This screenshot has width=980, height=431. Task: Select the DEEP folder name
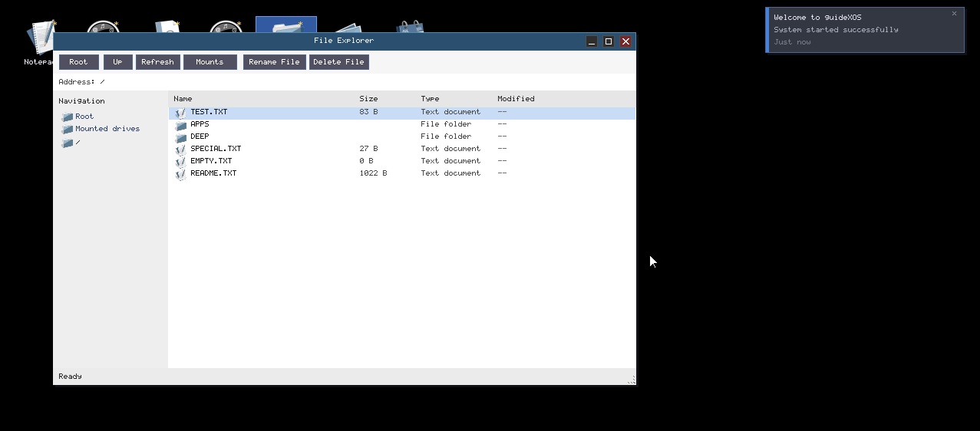[x=200, y=137]
